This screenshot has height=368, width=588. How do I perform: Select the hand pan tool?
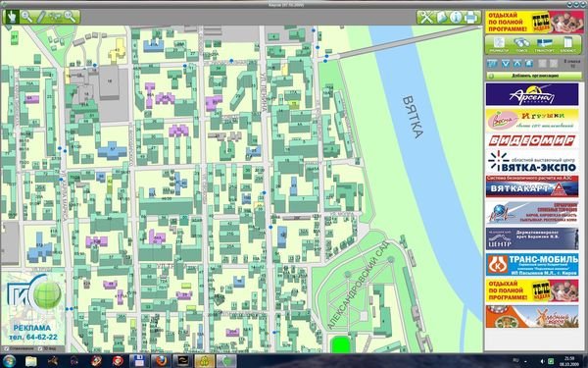pos(11,17)
